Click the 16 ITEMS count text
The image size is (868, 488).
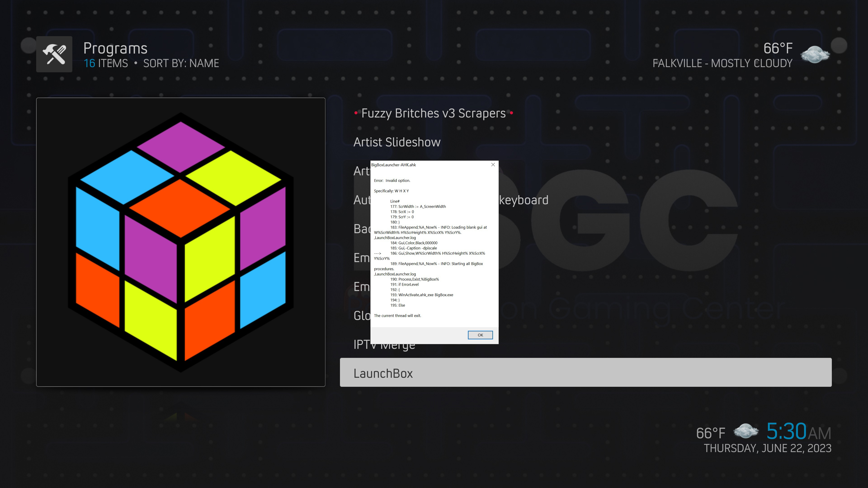(x=106, y=63)
